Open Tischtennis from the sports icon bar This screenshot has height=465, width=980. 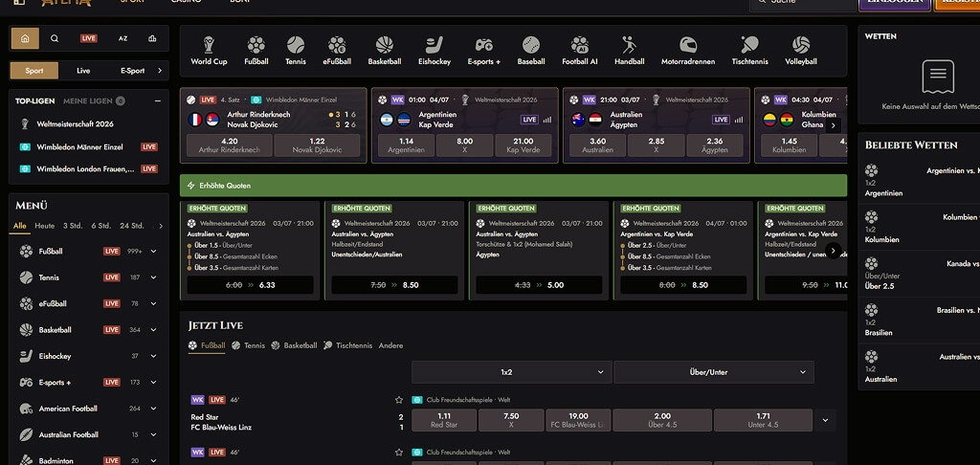point(749,51)
